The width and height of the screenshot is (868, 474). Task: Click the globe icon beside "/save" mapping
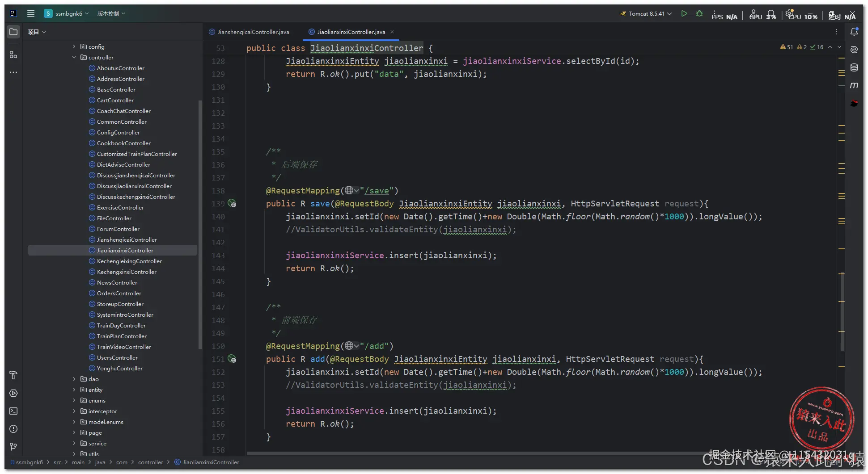tap(349, 191)
